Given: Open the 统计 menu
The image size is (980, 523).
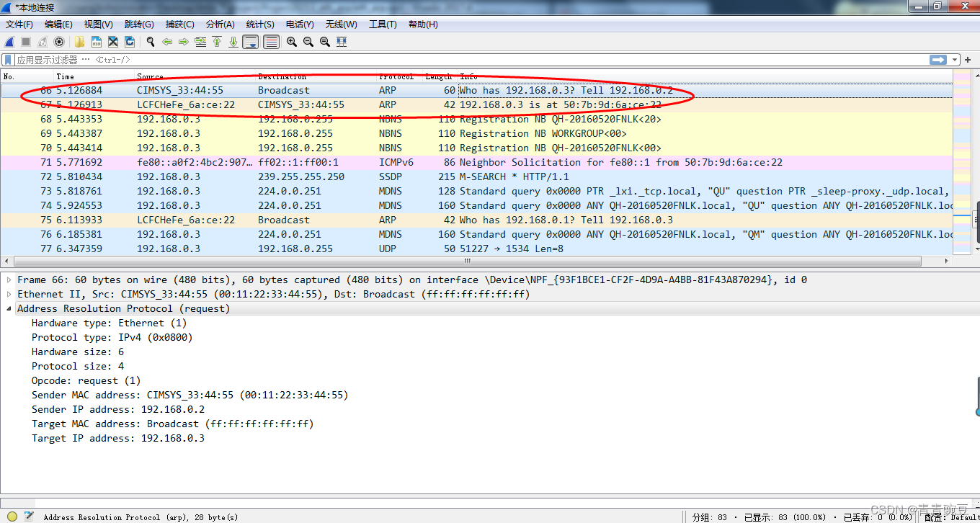Looking at the screenshot, I should click(x=259, y=24).
